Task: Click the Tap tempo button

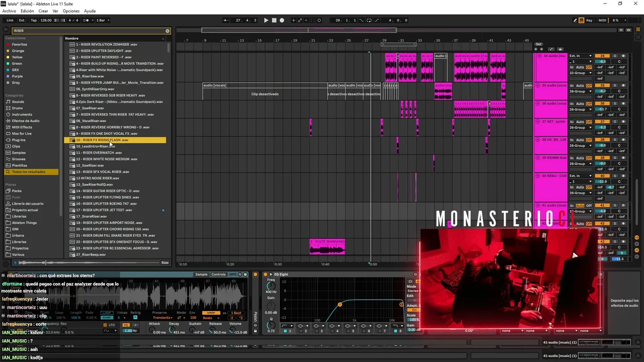Action: 34,21
